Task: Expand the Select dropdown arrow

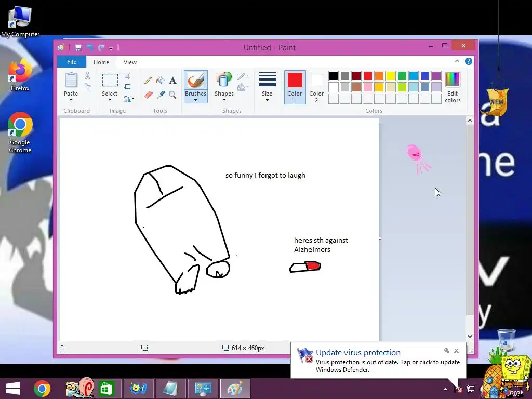Action: pos(110,100)
